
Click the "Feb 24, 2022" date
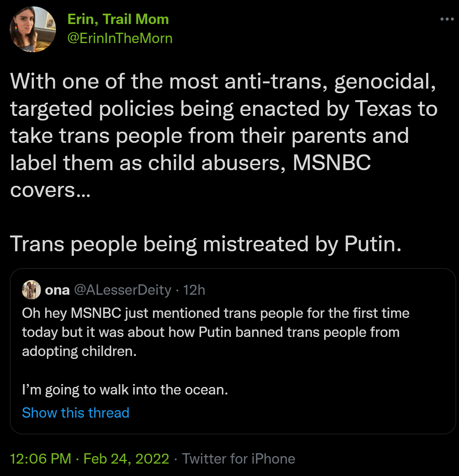coord(126,459)
